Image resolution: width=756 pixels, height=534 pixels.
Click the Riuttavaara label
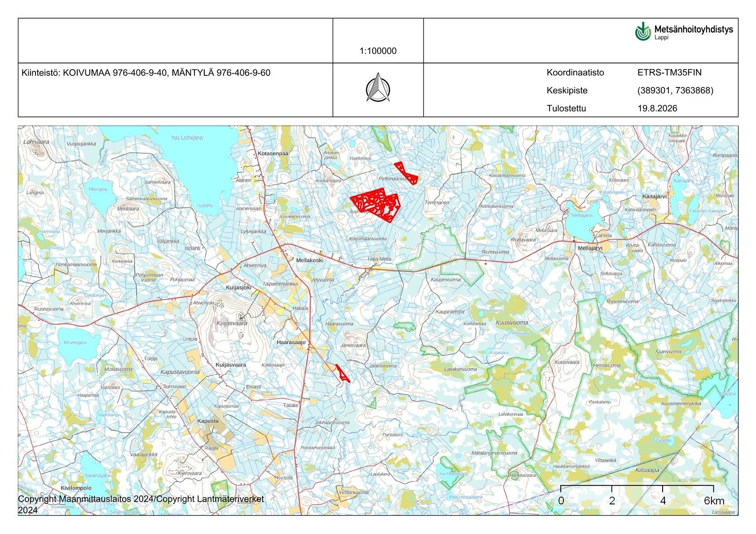[523, 240]
